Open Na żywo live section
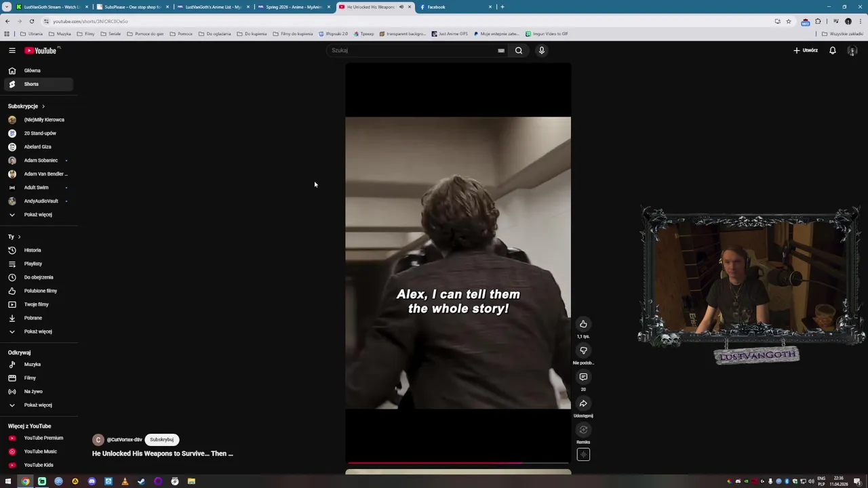The height and width of the screenshot is (488, 868). tap(39, 391)
